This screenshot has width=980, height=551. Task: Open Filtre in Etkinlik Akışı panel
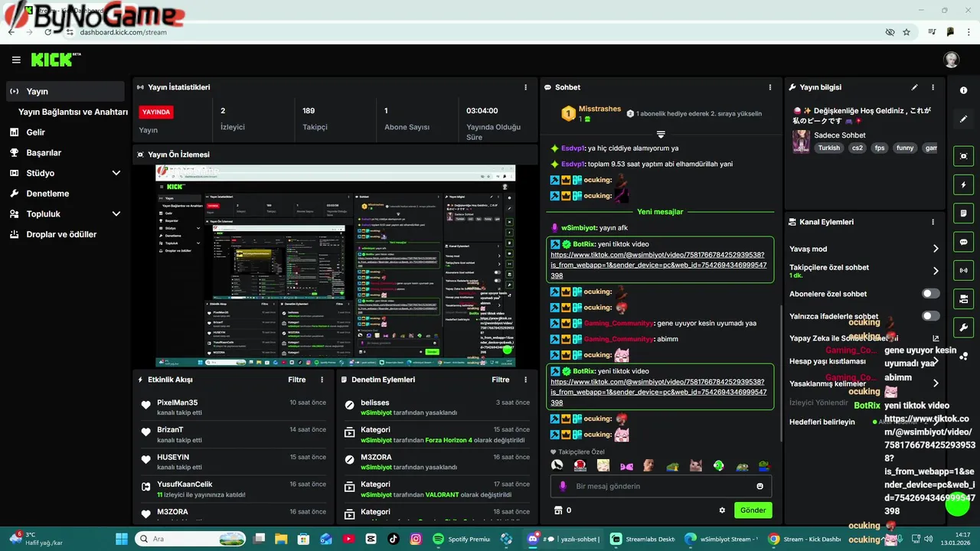pos(296,380)
